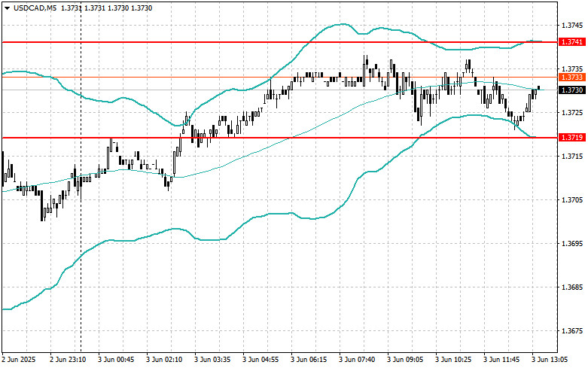Open the chart menu triangle beside USDCAD,M5

click(8, 8)
